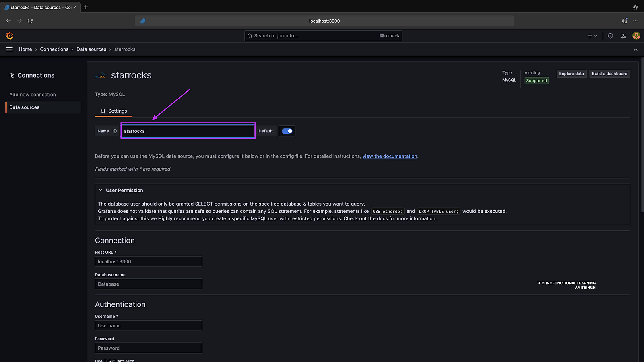Open the plus Add new dropdown

592,36
